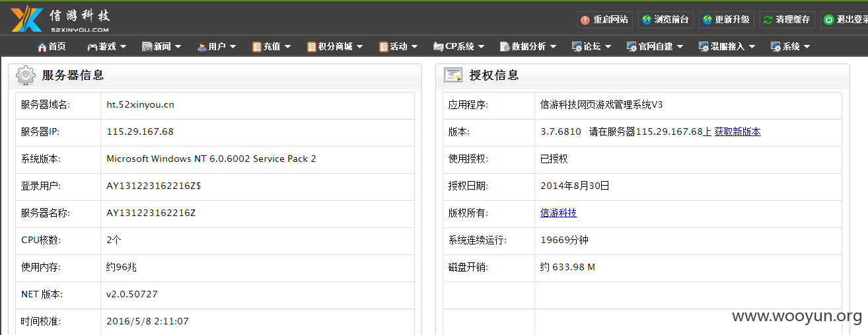Click the 更新升级 button text
Screen dimensions: 868x335
tap(732, 20)
